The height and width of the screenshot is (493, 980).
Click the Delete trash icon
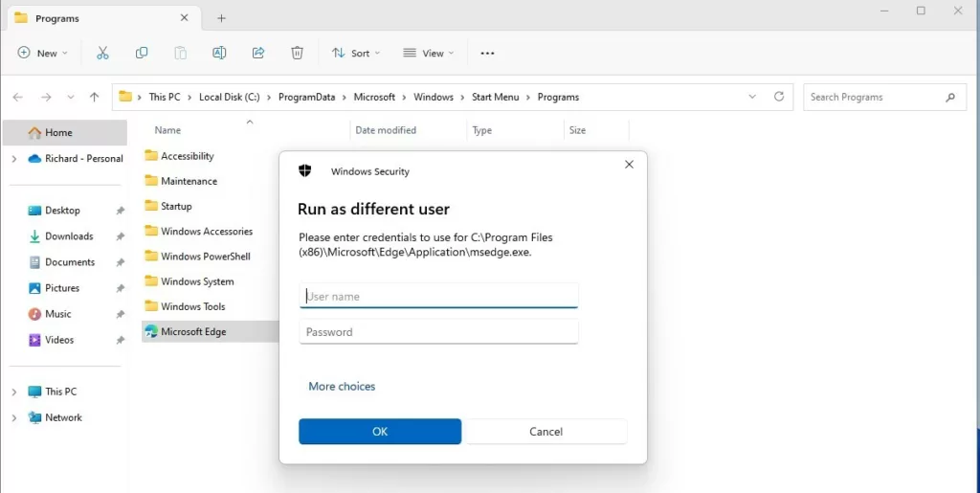[x=297, y=53]
